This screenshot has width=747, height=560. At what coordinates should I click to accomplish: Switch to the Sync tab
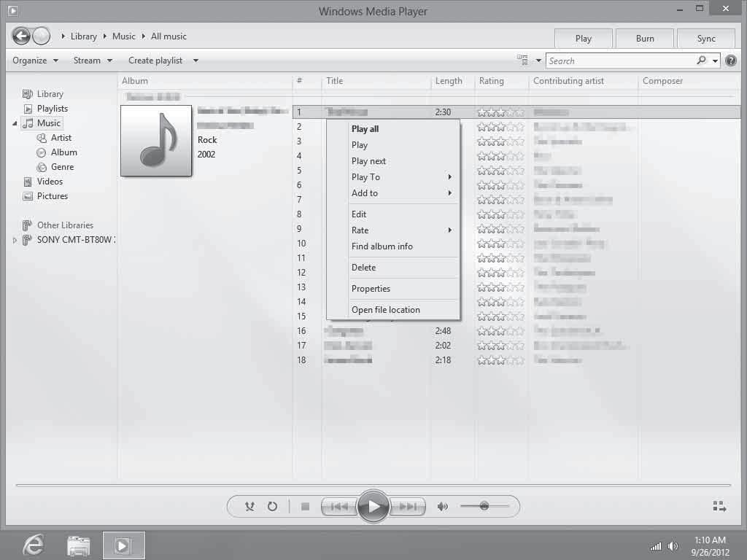point(706,39)
